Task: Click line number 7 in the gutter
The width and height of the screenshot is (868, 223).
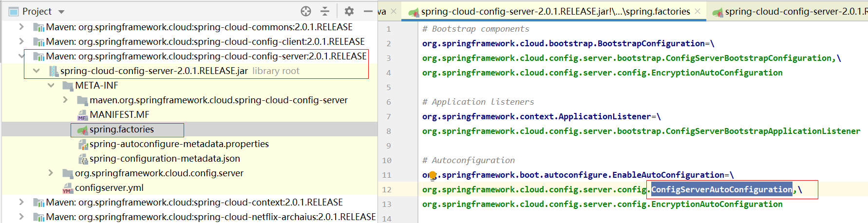Action: point(389,116)
